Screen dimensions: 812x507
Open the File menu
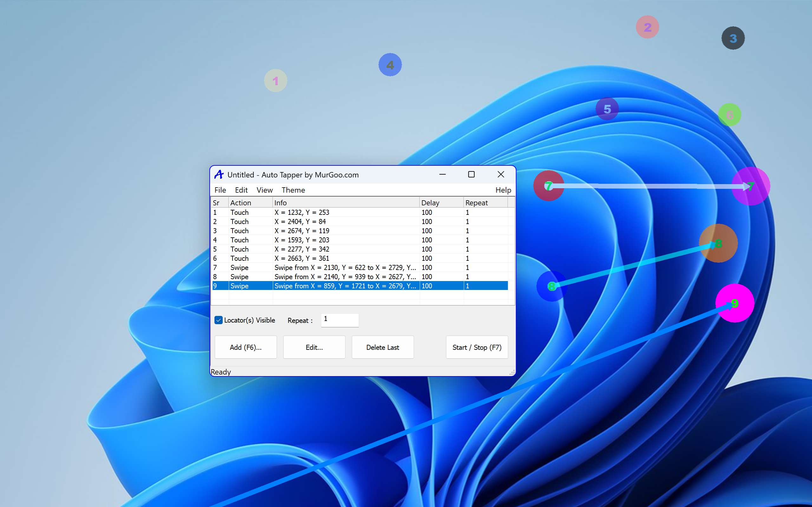(220, 190)
